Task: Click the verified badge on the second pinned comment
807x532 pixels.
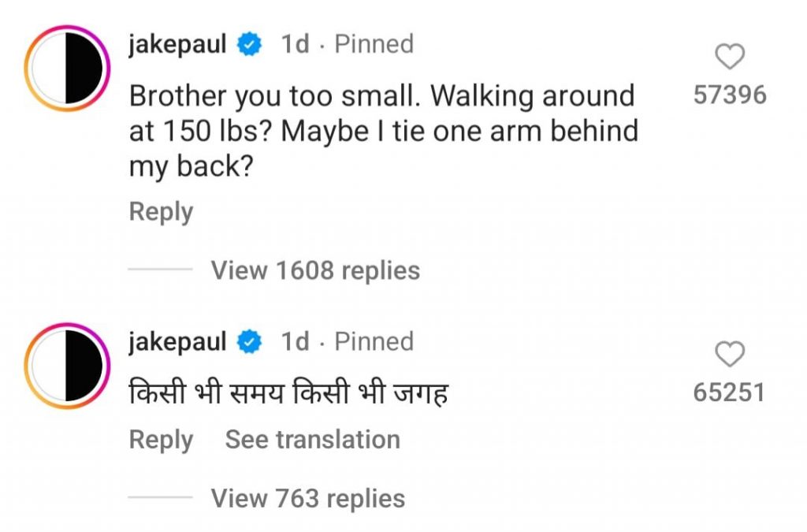Action: (x=247, y=341)
